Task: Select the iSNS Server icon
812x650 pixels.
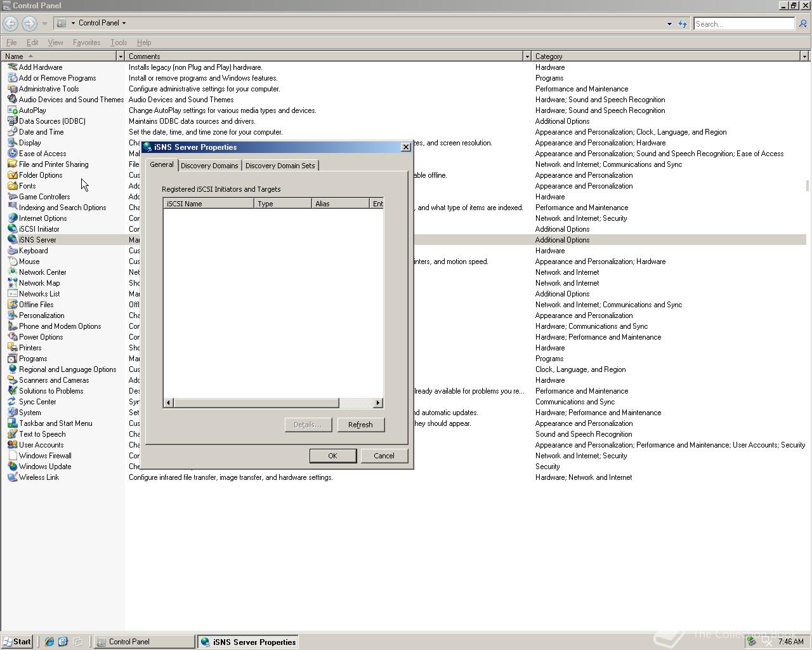Action: (x=12, y=240)
